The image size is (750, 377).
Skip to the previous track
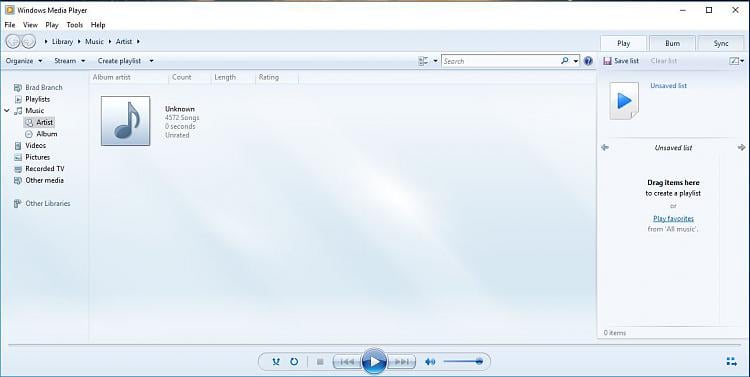click(347, 362)
